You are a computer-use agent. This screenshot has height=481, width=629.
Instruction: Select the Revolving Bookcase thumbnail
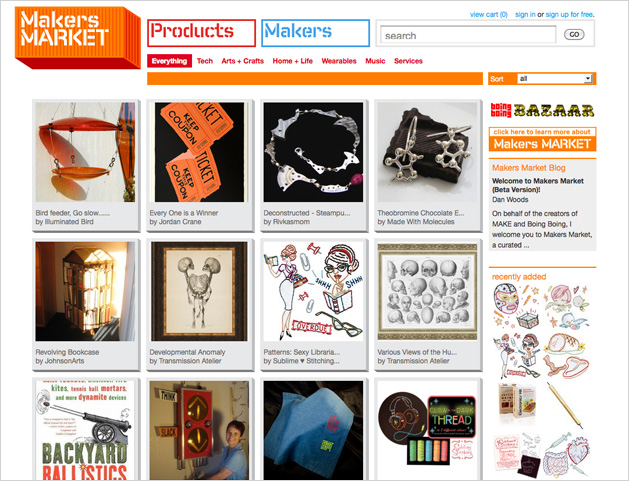click(85, 291)
